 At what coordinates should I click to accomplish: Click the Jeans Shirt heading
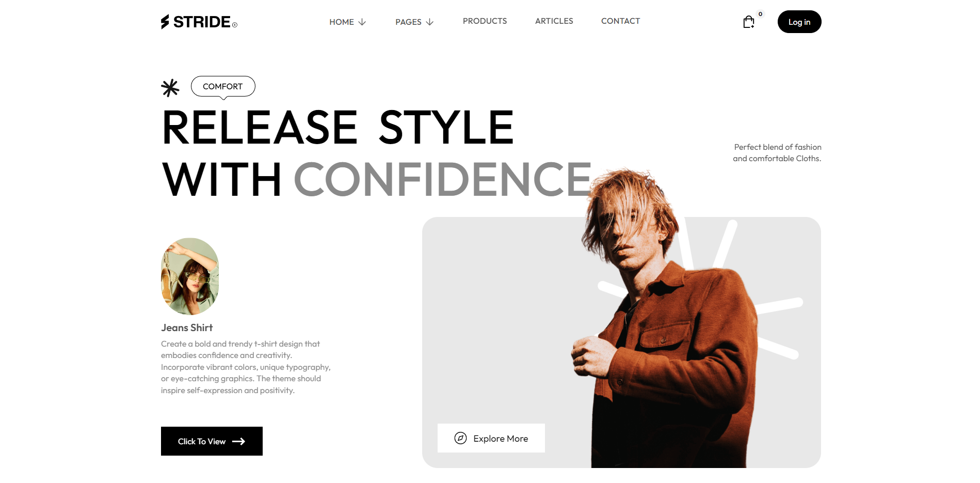point(187,328)
